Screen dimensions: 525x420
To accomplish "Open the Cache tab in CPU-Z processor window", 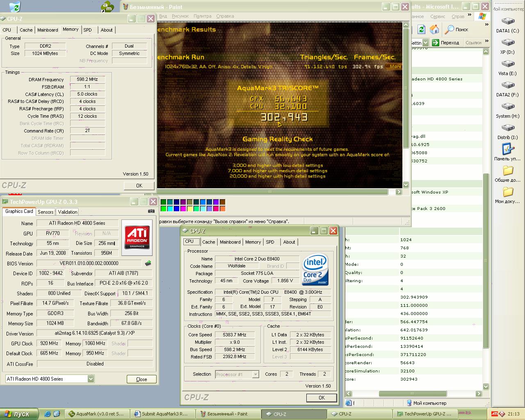I will (x=208, y=242).
